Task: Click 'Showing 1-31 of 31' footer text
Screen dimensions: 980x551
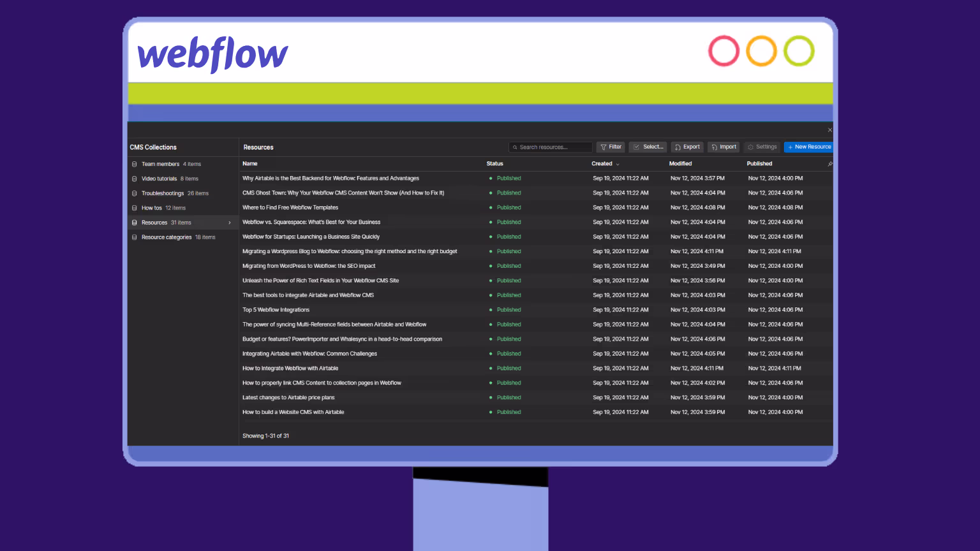Action: 265,437
